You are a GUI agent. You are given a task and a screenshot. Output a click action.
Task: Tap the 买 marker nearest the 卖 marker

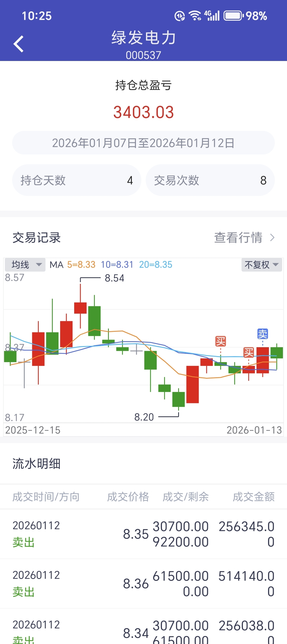[249, 353]
